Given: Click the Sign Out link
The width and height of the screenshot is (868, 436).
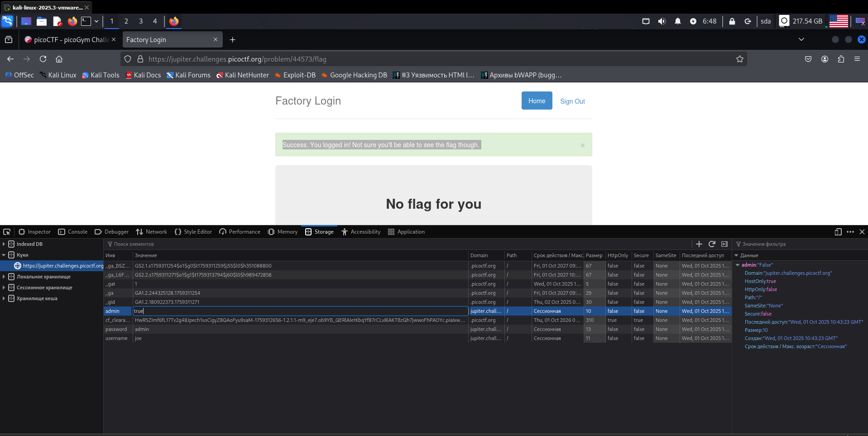Looking at the screenshot, I should (x=572, y=101).
